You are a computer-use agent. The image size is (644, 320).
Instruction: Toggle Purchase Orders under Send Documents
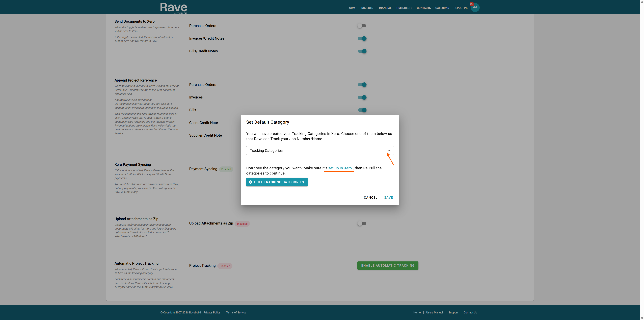(362, 26)
